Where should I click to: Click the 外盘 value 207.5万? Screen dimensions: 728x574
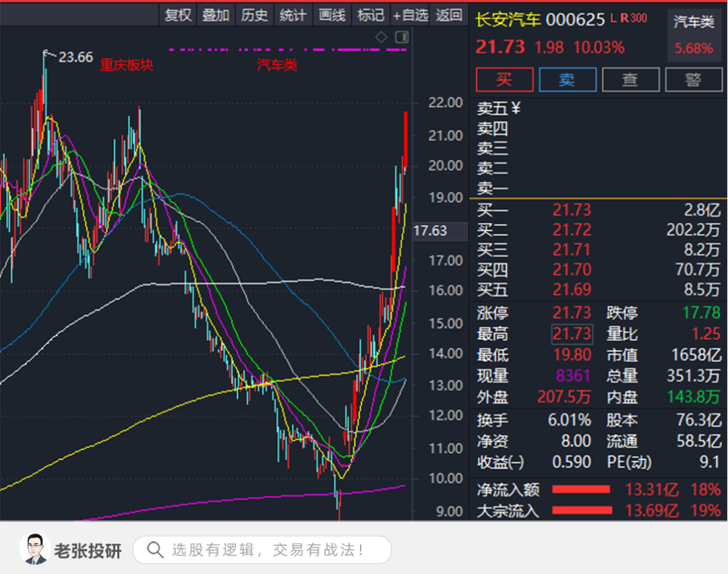coord(564,397)
